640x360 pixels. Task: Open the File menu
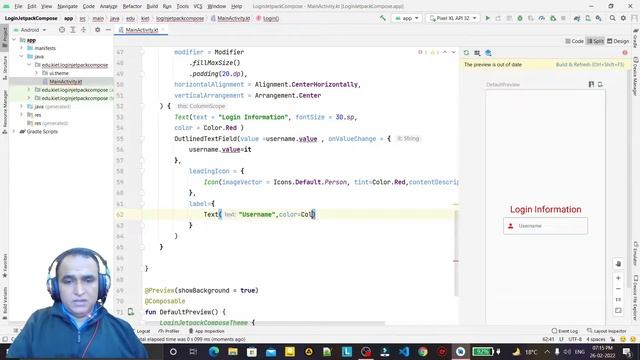coord(18,6)
